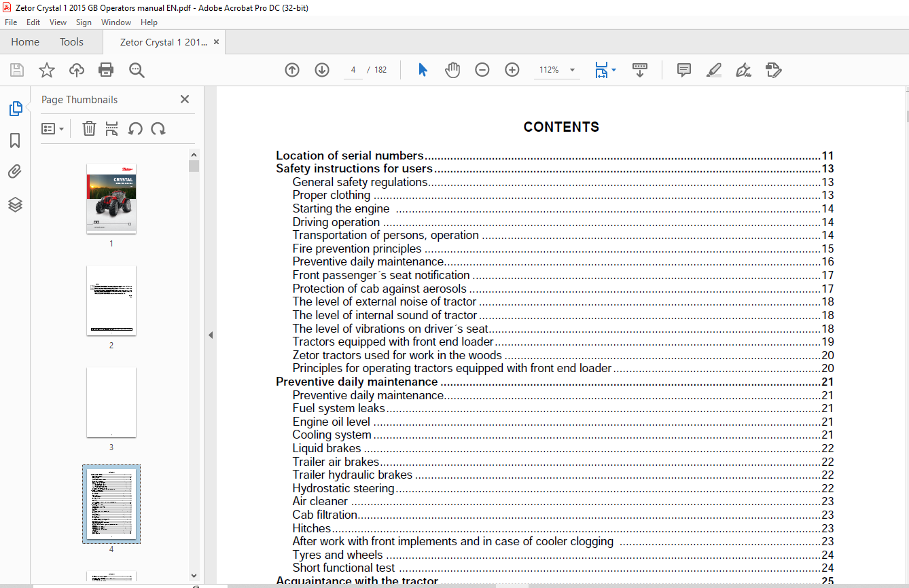Open the Sign menu

(x=84, y=22)
